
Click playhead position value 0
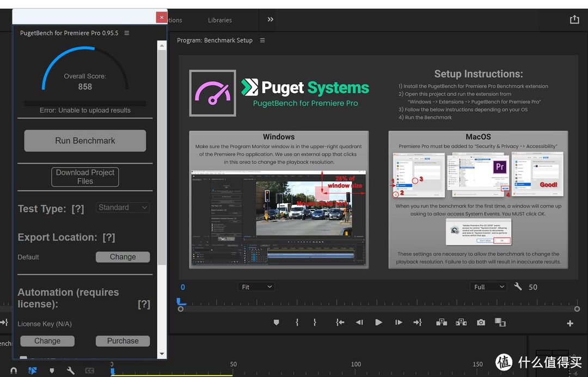[x=183, y=287]
